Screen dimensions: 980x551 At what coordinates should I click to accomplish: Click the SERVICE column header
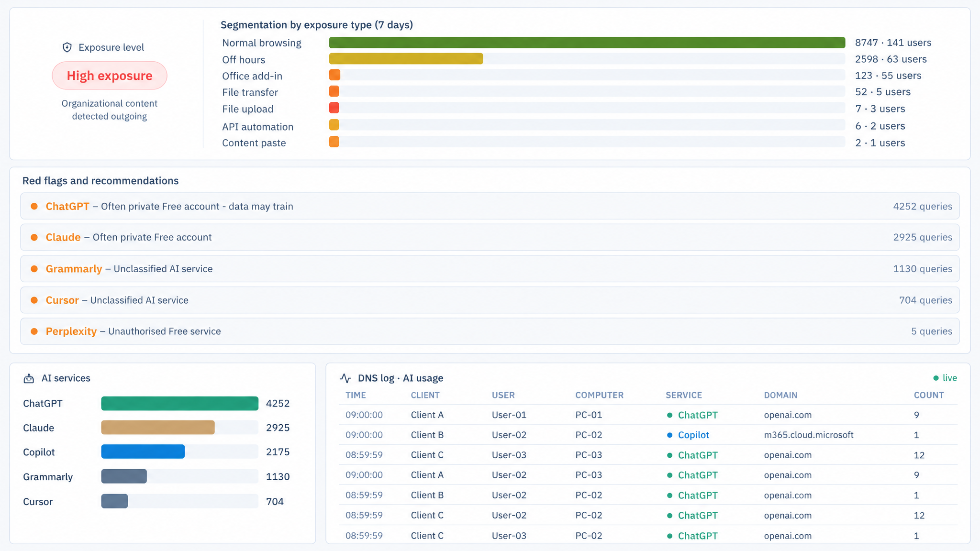coord(684,395)
